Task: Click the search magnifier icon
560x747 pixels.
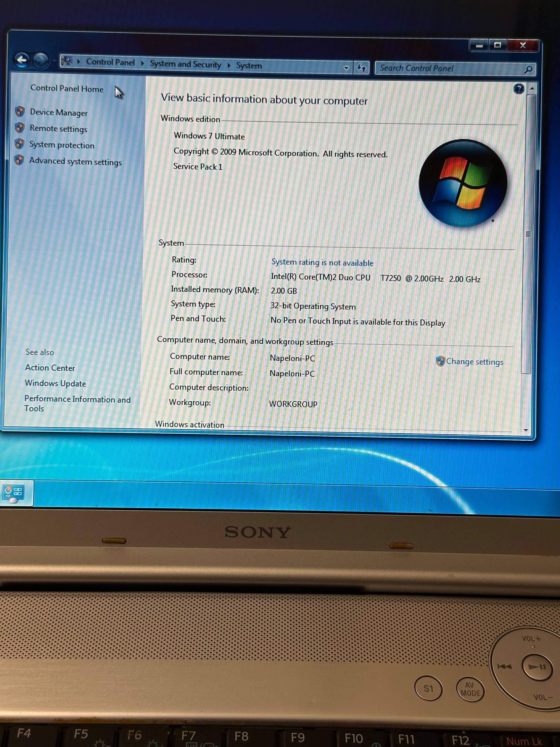Action: coord(528,69)
